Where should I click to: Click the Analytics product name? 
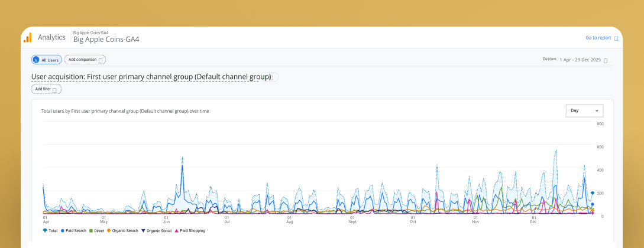click(51, 37)
